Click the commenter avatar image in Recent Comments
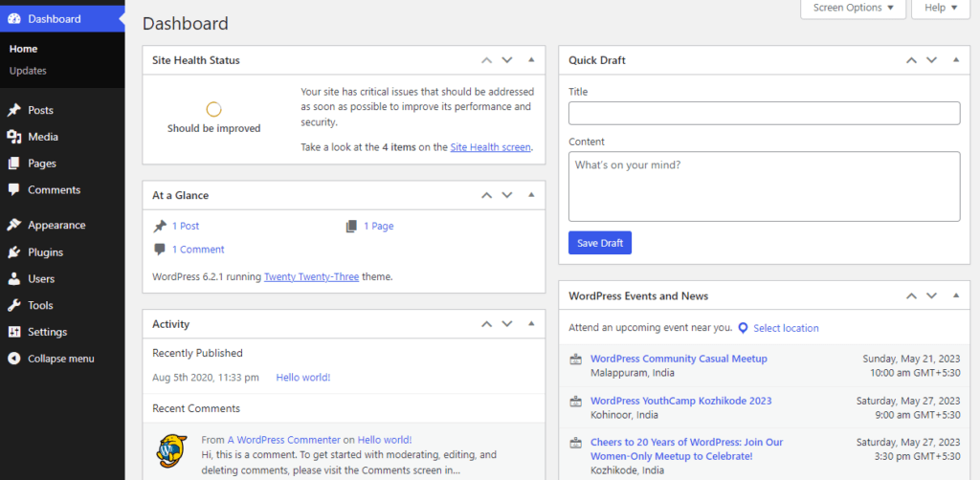980x480 pixels. click(171, 451)
